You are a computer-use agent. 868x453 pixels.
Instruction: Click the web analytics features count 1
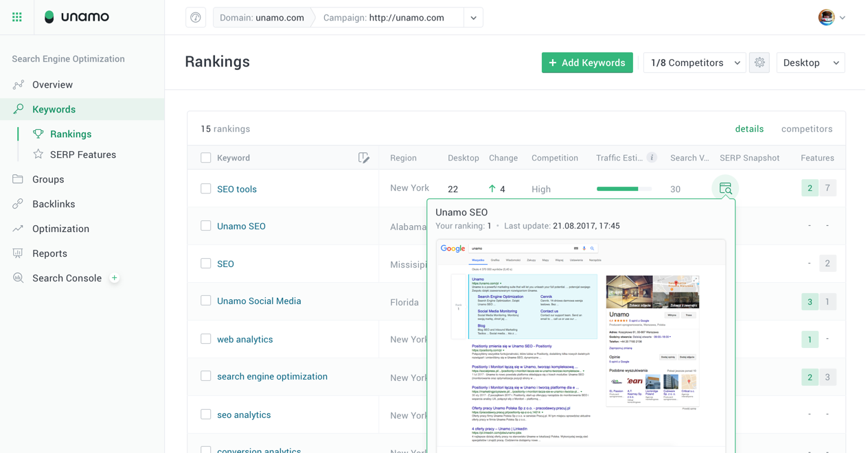click(810, 339)
